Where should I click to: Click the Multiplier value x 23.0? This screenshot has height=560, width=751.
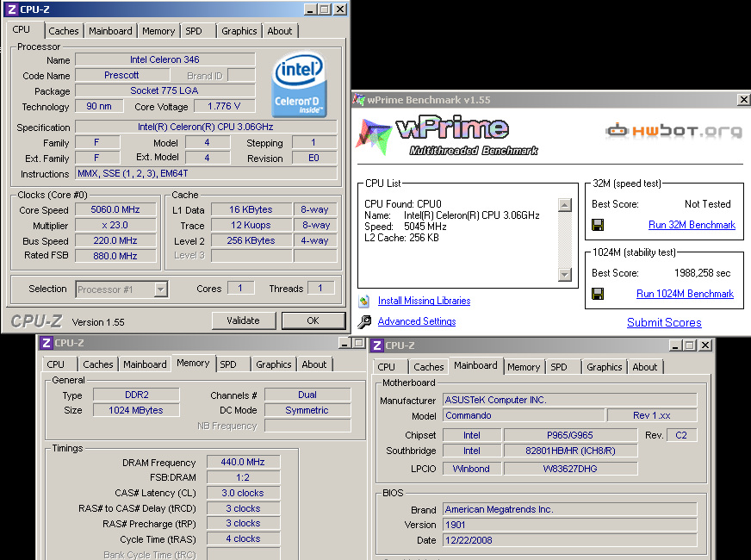[115, 225]
